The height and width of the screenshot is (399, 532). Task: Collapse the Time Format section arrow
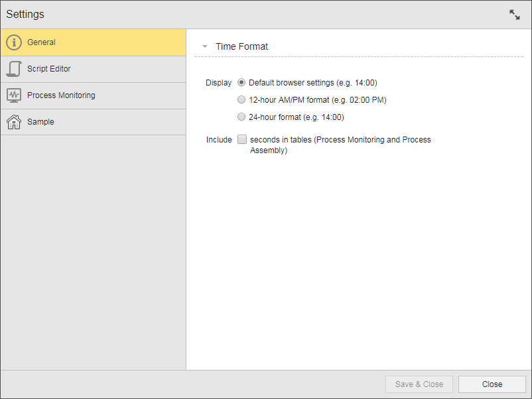tap(205, 47)
